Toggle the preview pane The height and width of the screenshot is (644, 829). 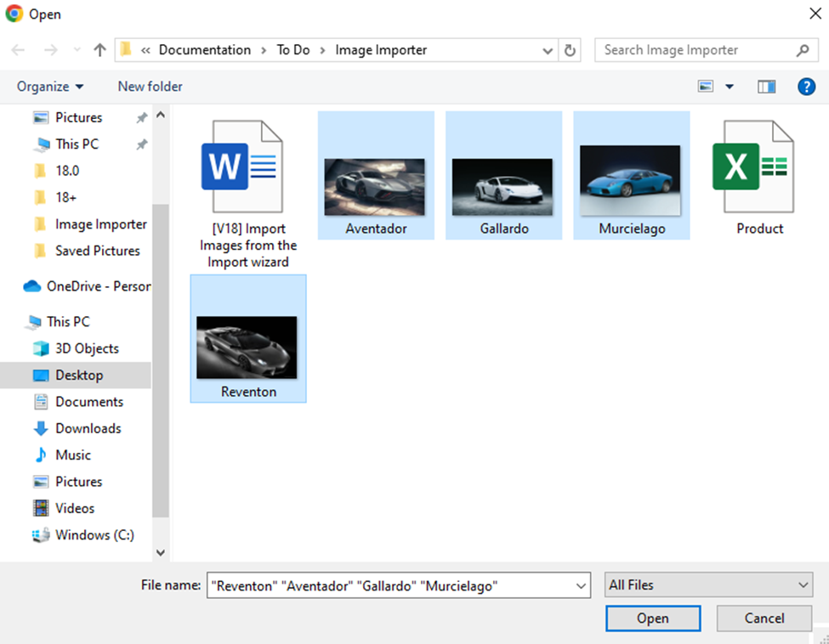click(766, 87)
